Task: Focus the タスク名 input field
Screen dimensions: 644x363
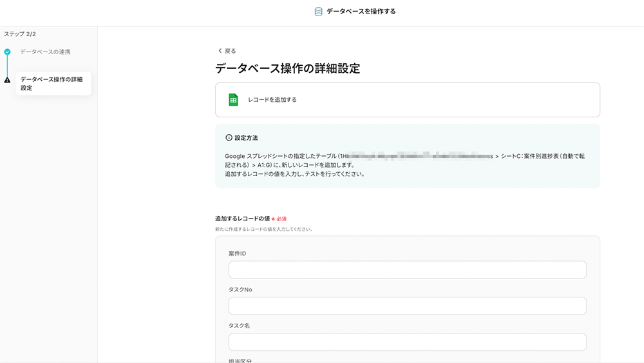Action: click(407, 342)
